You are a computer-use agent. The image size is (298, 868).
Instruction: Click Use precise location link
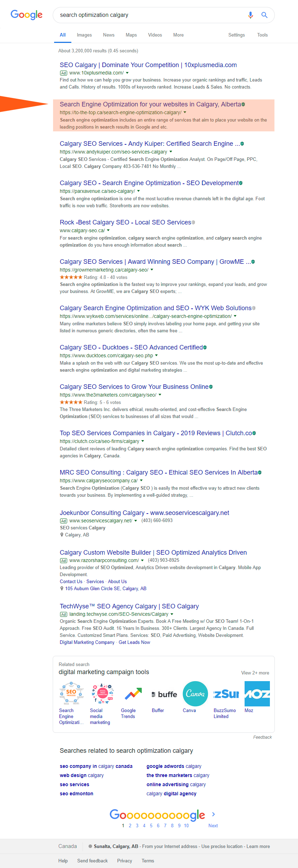pyautogui.click(x=222, y=847)
